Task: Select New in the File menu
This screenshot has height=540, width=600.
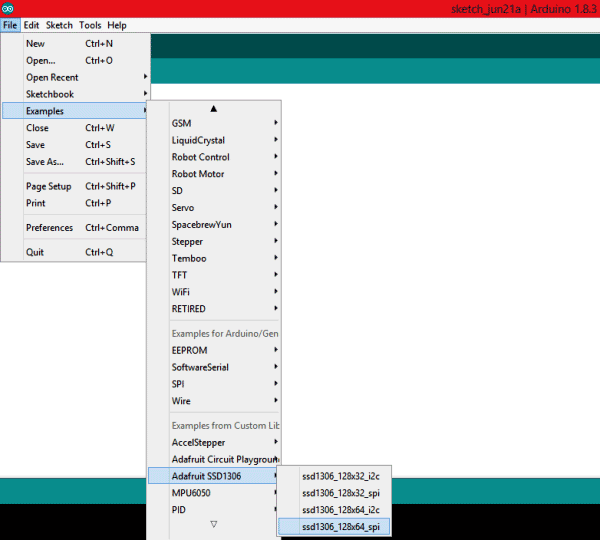Action: pyautogui.click(x=36, y=43)
